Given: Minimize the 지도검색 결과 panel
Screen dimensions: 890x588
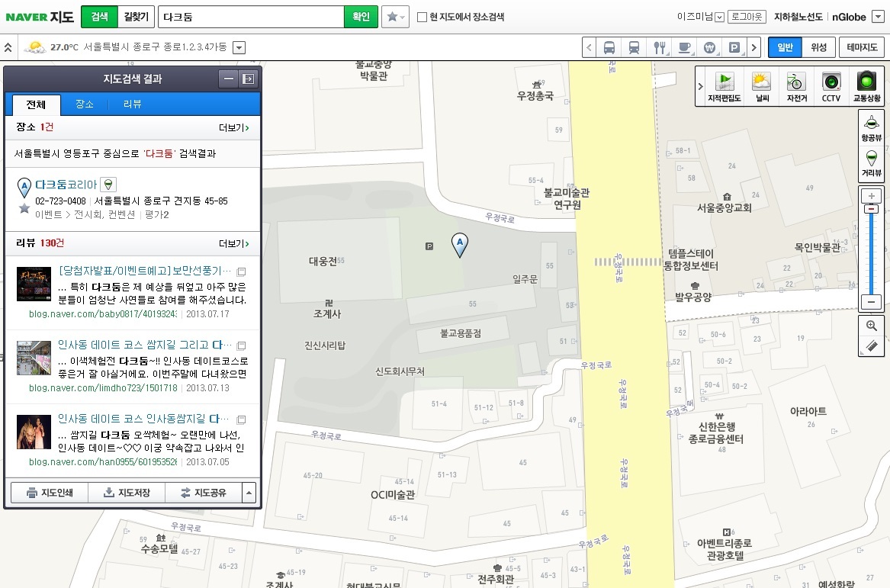Looking at the screenshot, I should click(229, 79).
